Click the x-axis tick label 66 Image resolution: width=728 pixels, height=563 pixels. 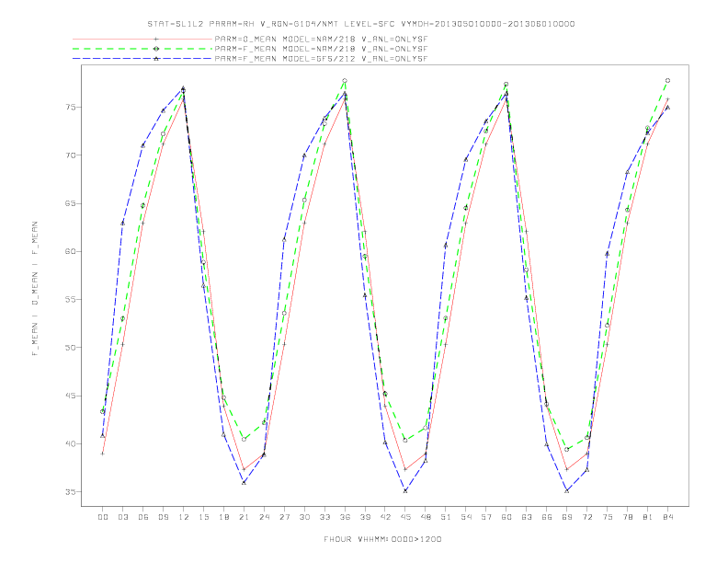click(x=547, y=517)
